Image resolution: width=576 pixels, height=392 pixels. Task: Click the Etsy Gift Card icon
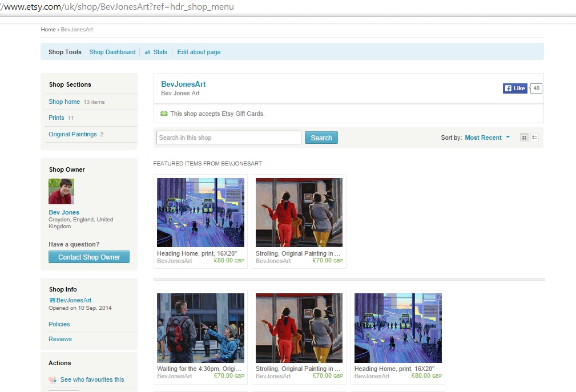pyautogui.click(x=164, y=114)
